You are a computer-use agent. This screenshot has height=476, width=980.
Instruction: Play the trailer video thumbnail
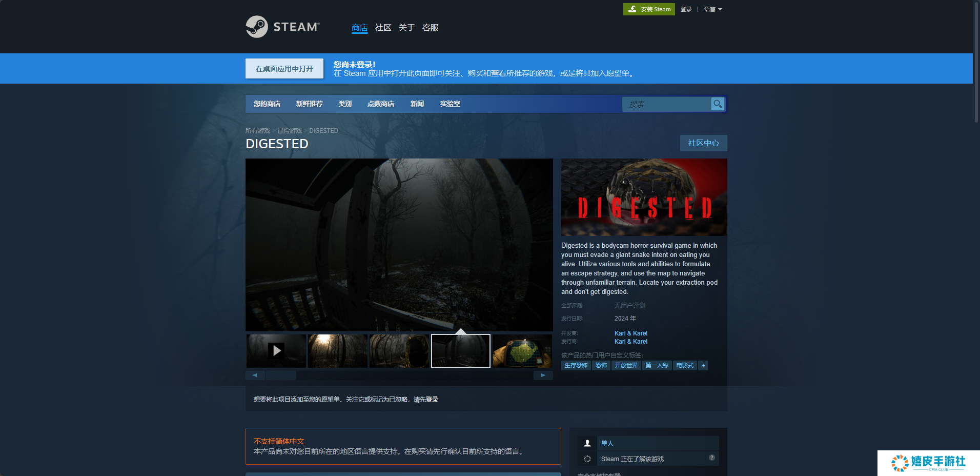276,351
